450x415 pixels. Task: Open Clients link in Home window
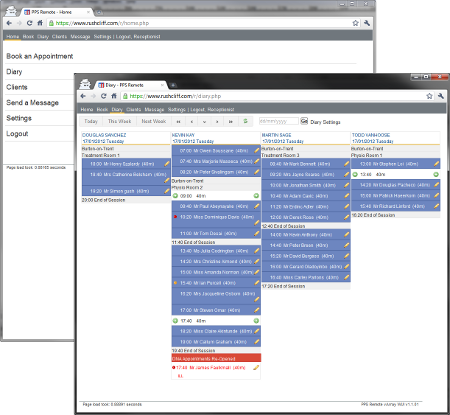17,87
